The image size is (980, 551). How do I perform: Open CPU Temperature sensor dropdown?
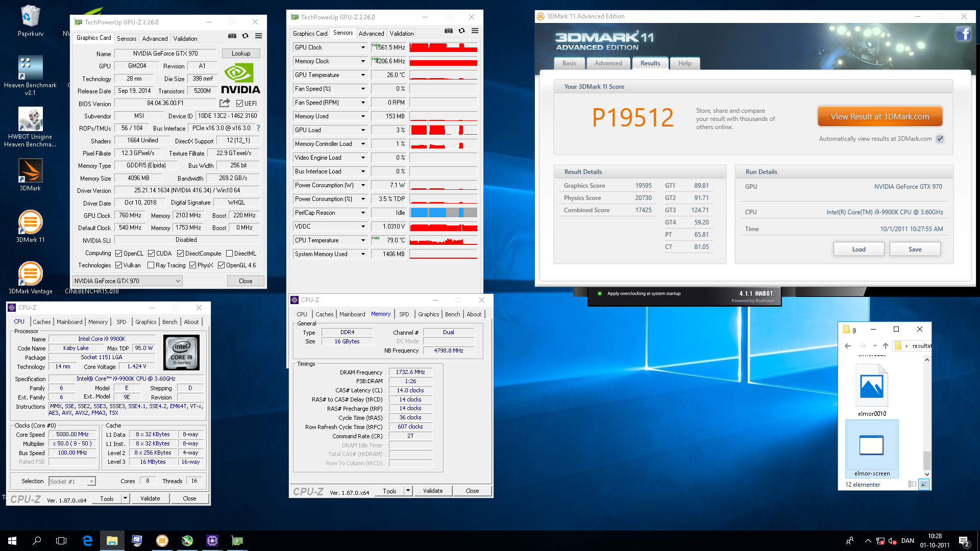coord(363,240)
